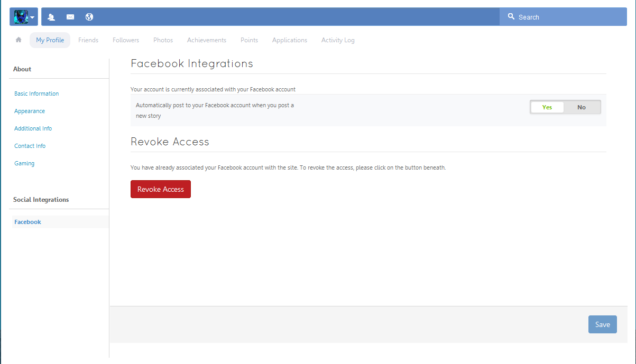636x364 pixels.
Task: Click the search magnifier icon
Action: pyautogui.click(x=511, y=17)
